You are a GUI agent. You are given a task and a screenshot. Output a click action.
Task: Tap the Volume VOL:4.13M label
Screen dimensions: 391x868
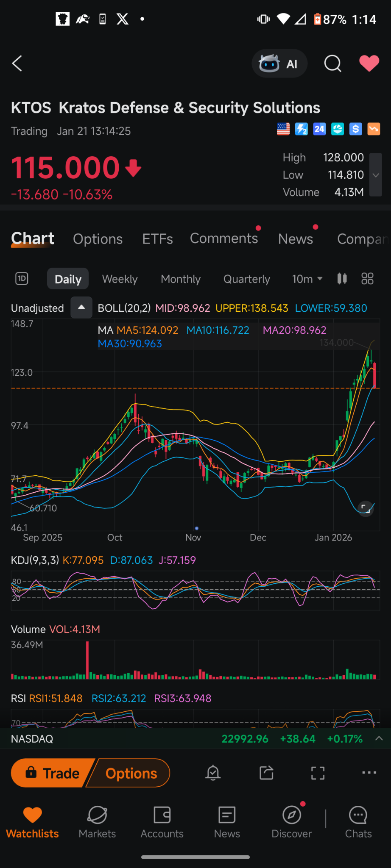[x=56, y=630]
